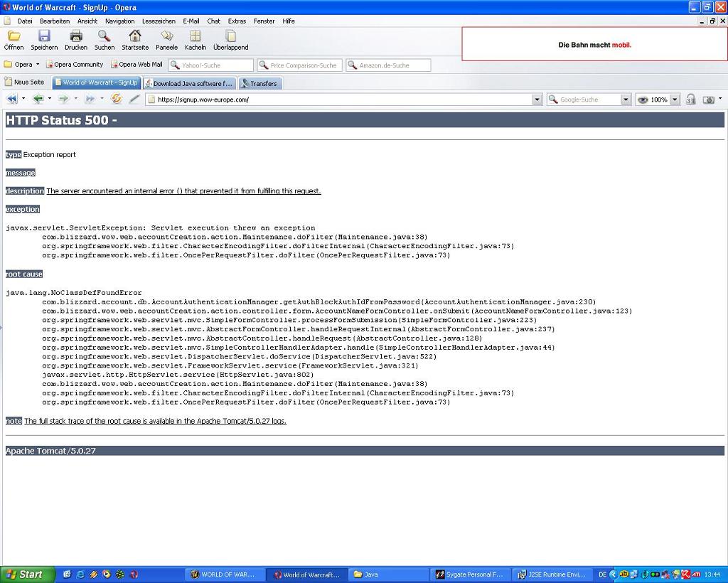Image resolution: width=728 pixels, height=583 pixels.
Task: Click the security padlock icon
Action: (691, 100)
